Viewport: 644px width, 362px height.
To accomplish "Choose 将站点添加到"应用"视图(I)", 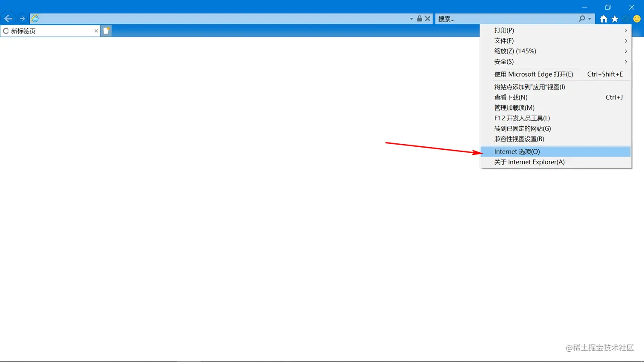I will point(556,87).
